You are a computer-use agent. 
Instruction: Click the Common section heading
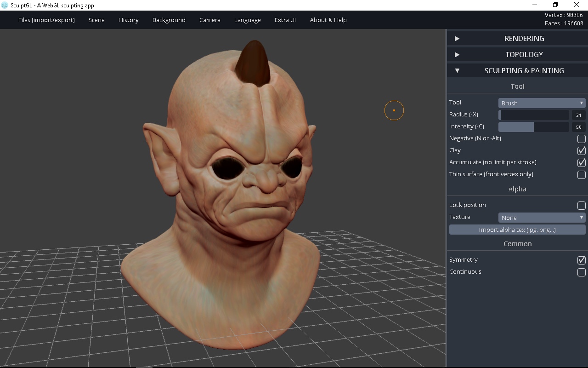[517, 244]
